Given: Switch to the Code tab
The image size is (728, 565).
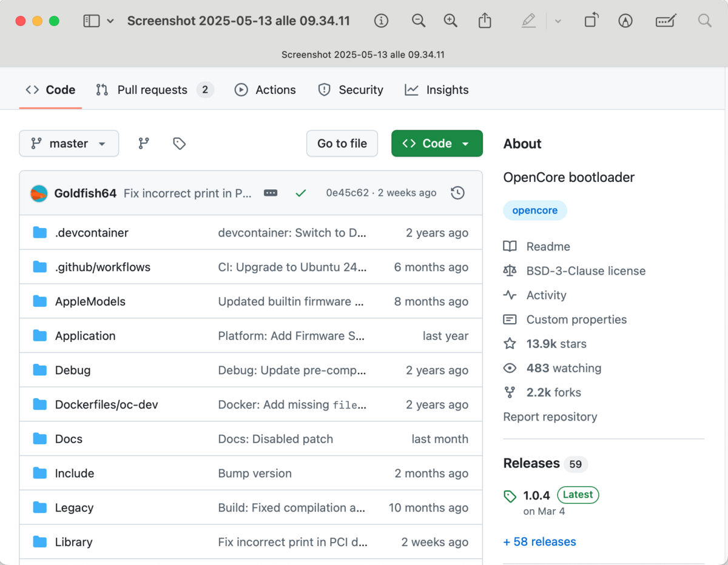Looking at the screenshot, I should click(50, 90).
